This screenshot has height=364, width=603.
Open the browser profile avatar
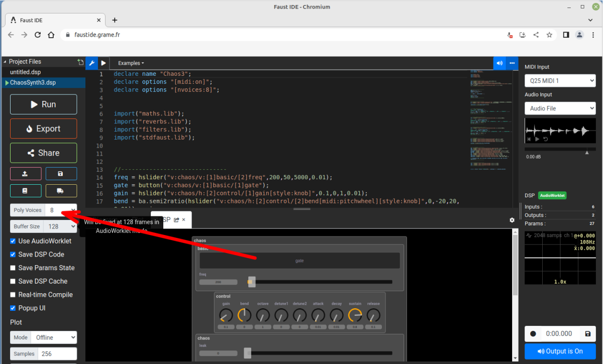tap(579, 35)
